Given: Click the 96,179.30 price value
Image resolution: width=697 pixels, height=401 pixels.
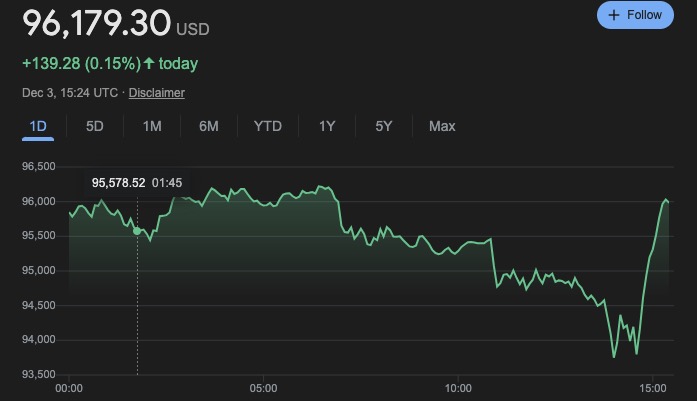Looking at the screenshot, I should (95, 23).
